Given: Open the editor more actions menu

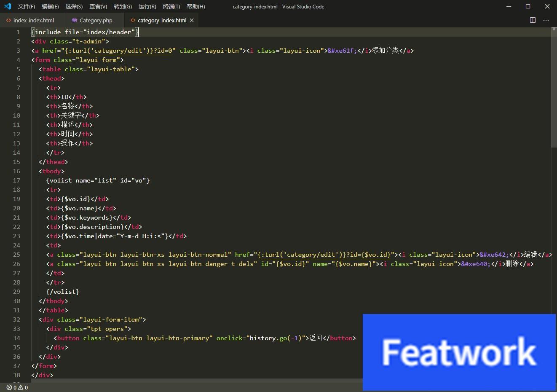Looking at the screenshot, I should pos(546,20).
